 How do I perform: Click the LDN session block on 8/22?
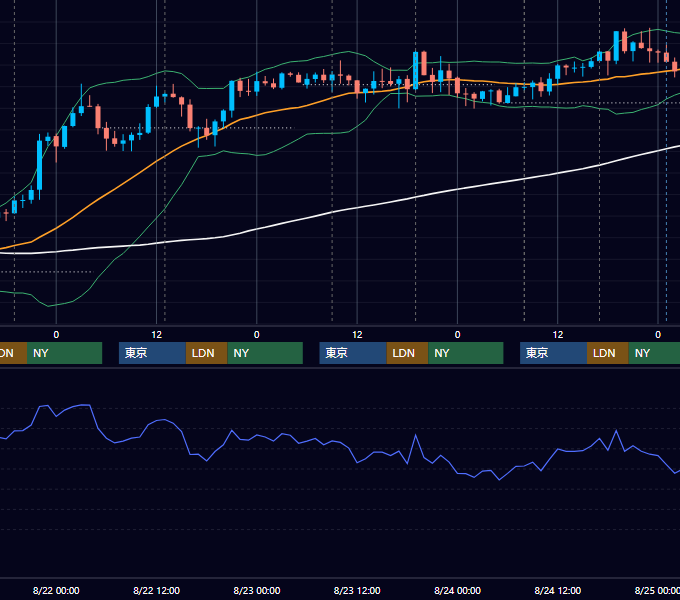pos(206,353)
